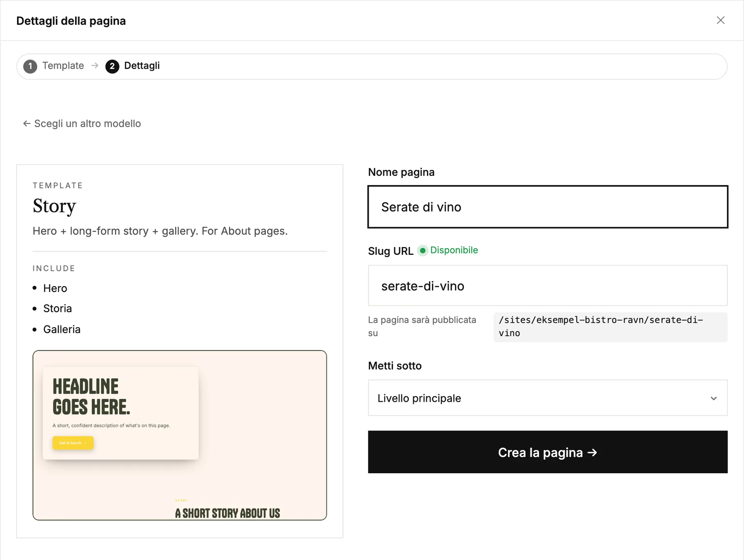Close the Dettagli della pagina dialog
744x560 pixels.
point(720,20)
